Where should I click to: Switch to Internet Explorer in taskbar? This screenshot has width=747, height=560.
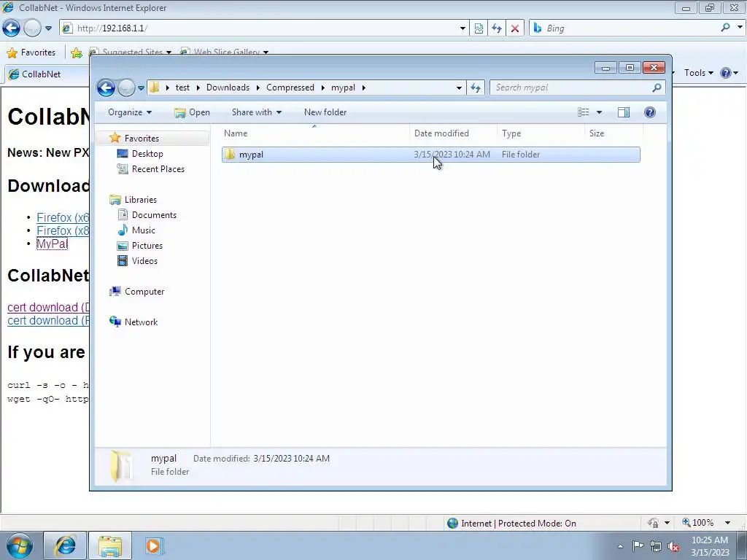65,545
